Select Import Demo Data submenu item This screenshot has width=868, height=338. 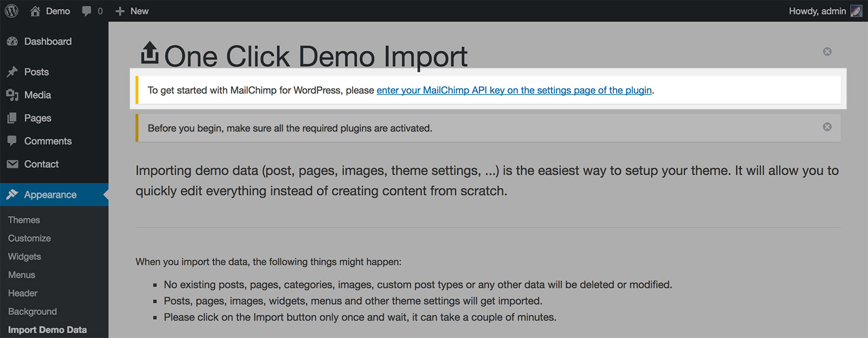coord(47,330)
